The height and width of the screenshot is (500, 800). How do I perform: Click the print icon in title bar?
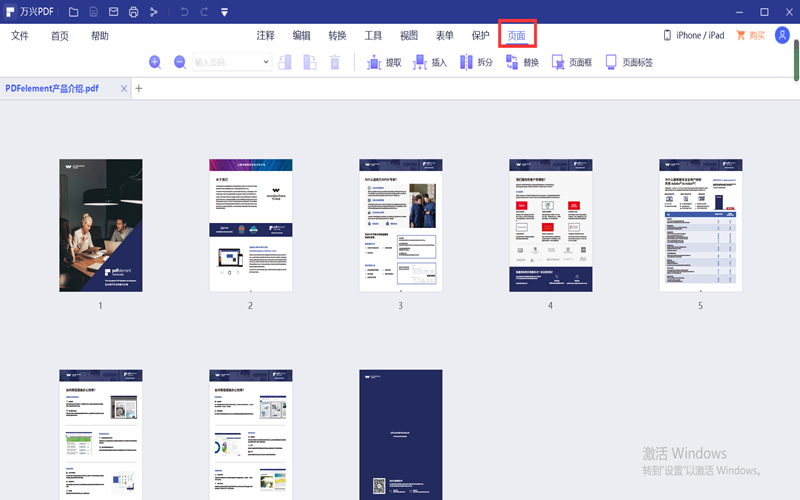tap(133, 12)
